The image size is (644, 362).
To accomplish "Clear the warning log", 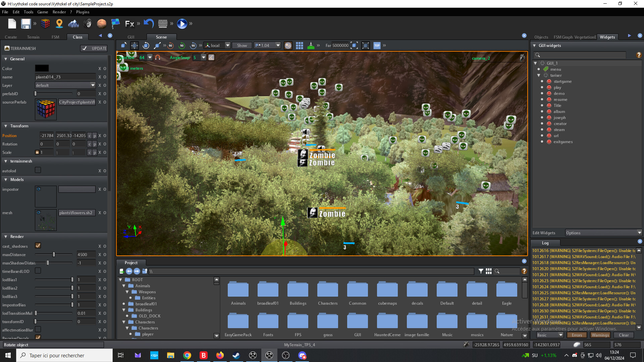I will (x=623, y=335).
